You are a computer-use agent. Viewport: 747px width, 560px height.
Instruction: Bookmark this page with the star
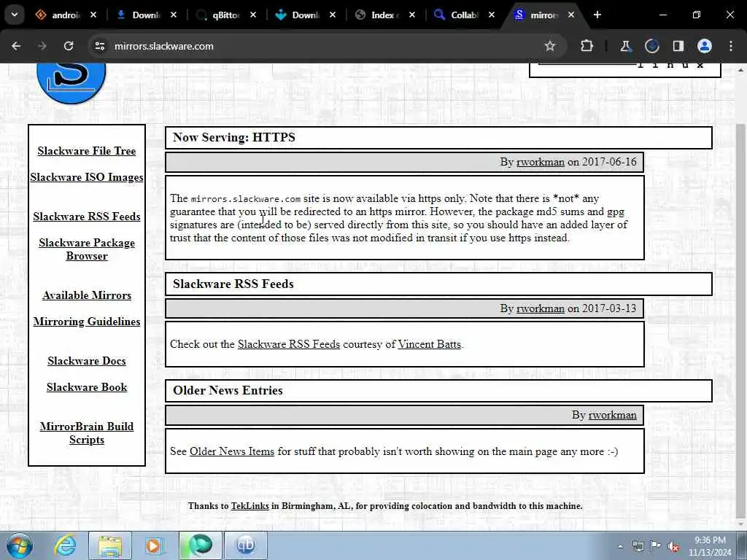pos(550,46)
